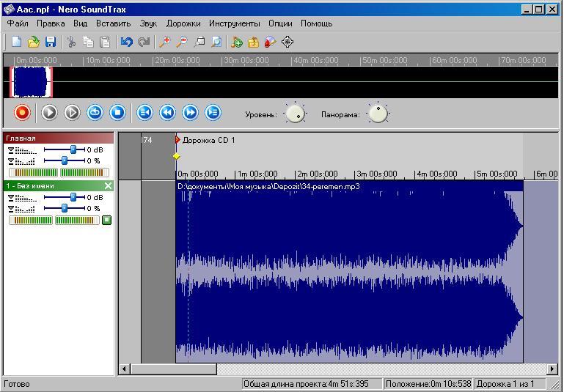Click the red Record button

coord(22,113)
